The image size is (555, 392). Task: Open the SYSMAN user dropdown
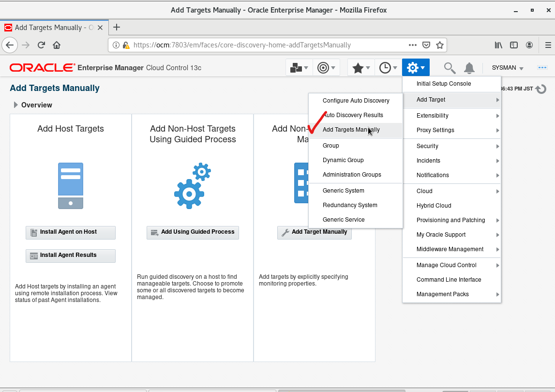point(508,68)
